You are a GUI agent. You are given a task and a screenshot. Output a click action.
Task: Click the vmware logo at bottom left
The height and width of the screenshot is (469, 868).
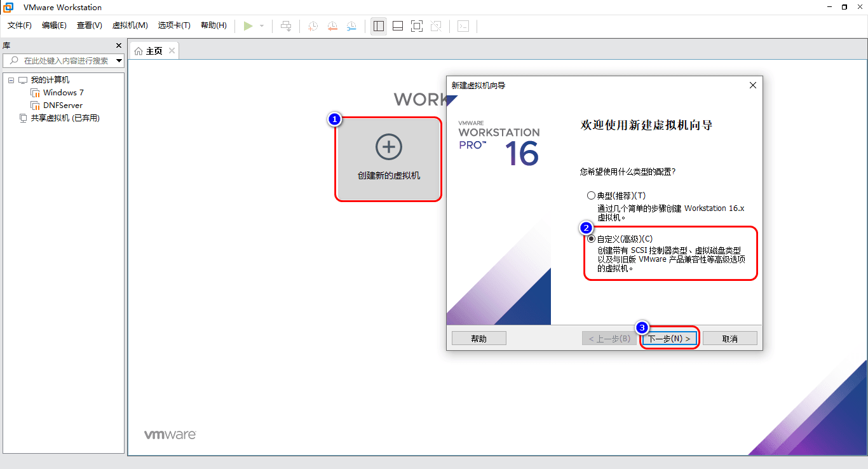[x=170, y=435]
